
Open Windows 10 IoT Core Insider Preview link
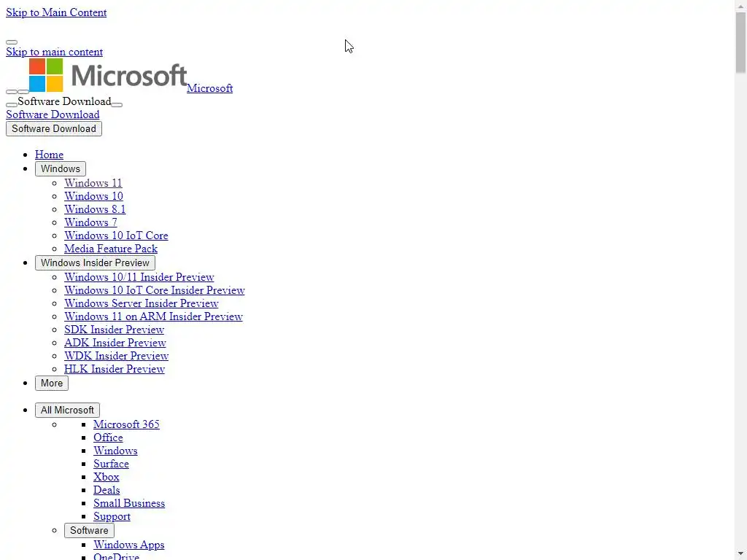(155, 290)
